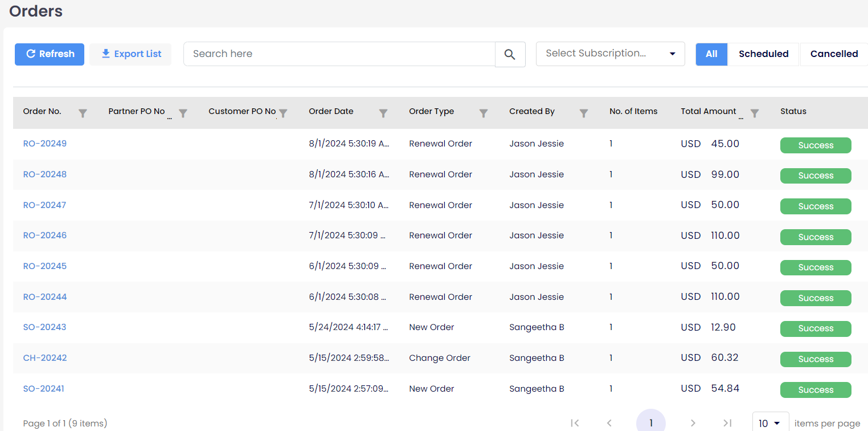Click the search magnifier icon
Viewport: 868px width, 431px height.
click(510, 54)
